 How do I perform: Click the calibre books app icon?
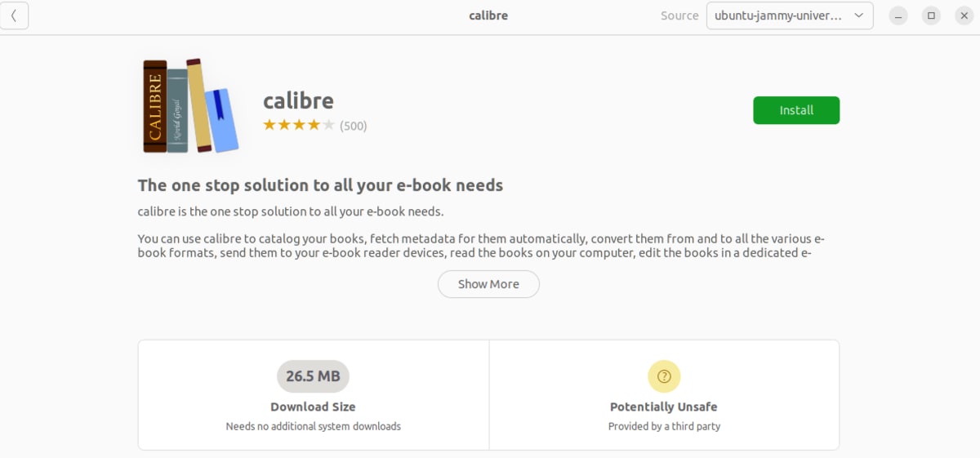pos(190,106)
